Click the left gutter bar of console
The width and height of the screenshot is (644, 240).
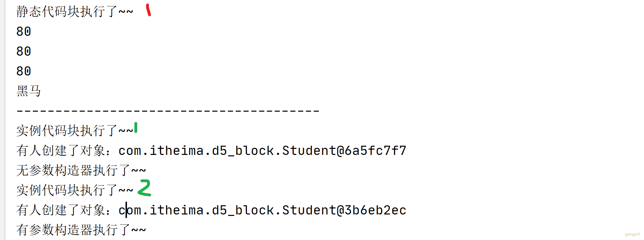pyautogui.click(x=4, y=120)
